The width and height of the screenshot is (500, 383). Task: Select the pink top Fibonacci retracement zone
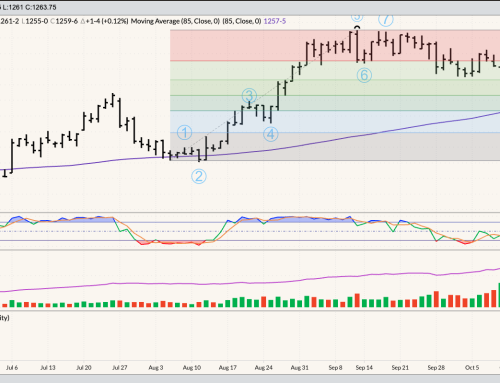pyautogui.click(x=335, y=45)
